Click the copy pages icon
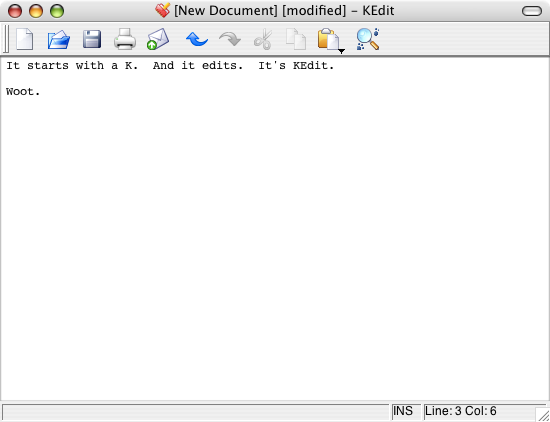 pyautogui.click(x=296, y=39)
